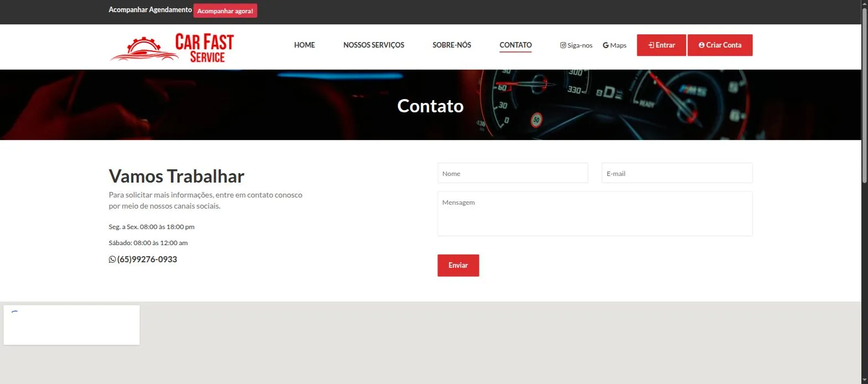Screen dimensions: 868x384
Task: Select the CONTATO menu item
Action: coord(515,45)
